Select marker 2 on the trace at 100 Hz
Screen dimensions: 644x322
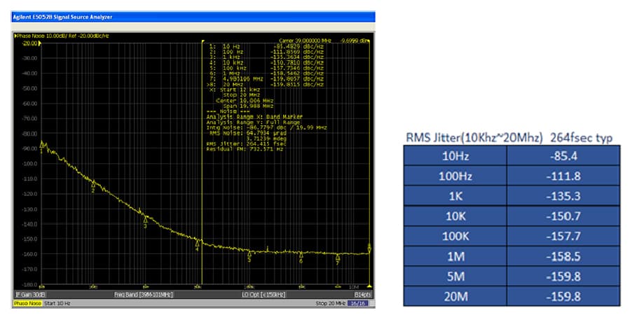[93, 184]
